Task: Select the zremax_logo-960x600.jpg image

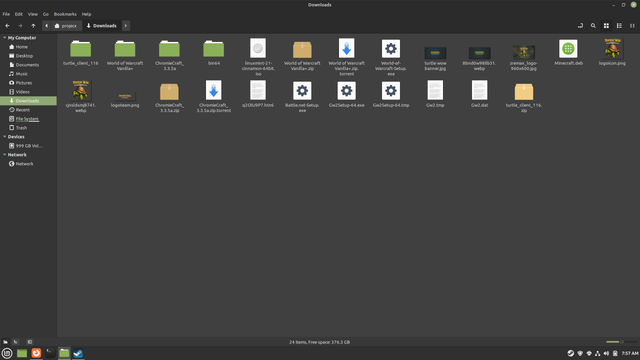Action: click(x=524, y=58)
